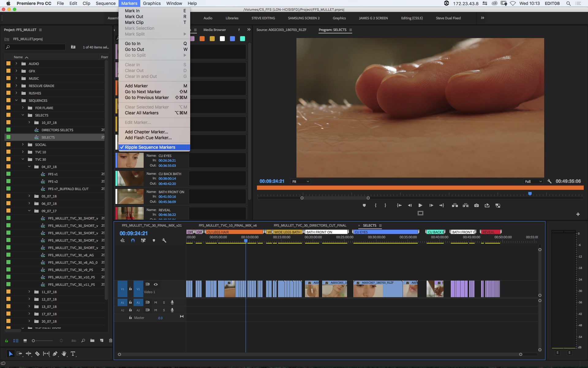Step forward one frame in Program monitor
Screen dimensions: 588x368
[431, 205]
